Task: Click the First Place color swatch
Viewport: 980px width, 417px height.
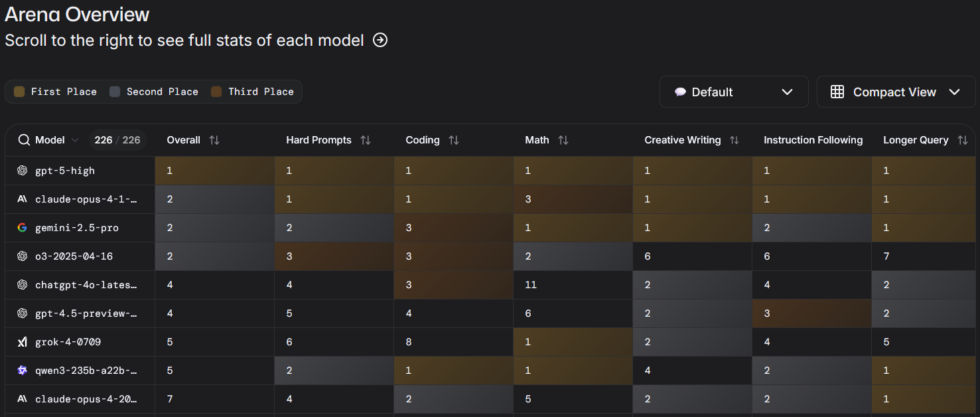Action: click(19, 92)
